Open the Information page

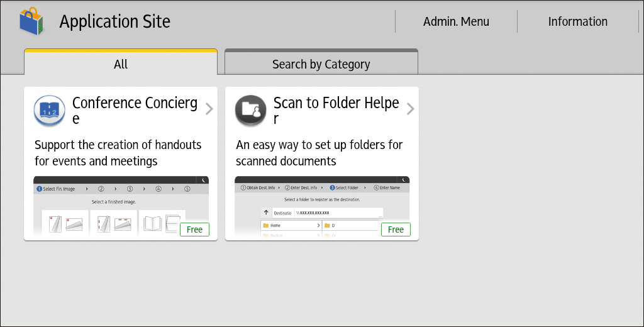577,21
